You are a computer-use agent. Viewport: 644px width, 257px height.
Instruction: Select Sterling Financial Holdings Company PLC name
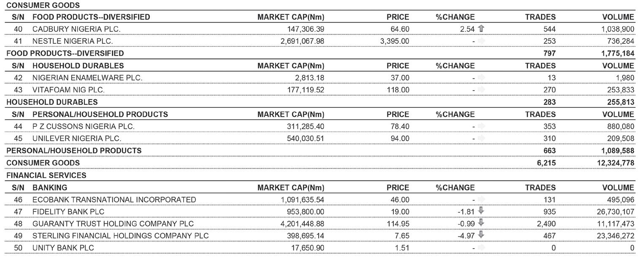(x=120, y=236)
